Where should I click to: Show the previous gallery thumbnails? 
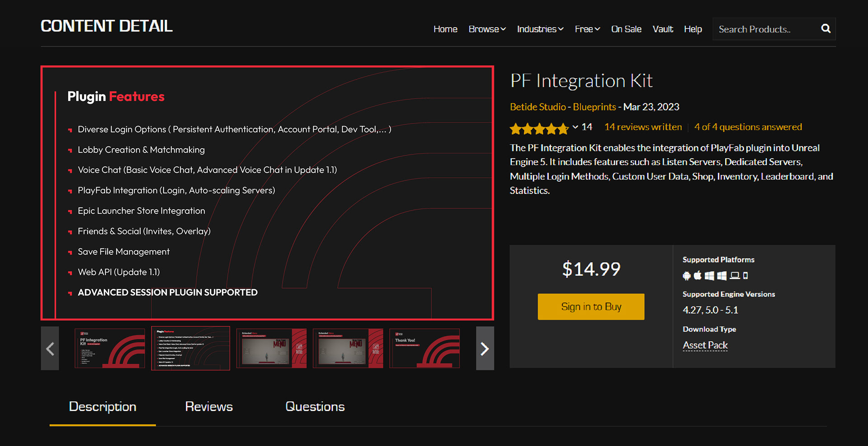(50, 348)
